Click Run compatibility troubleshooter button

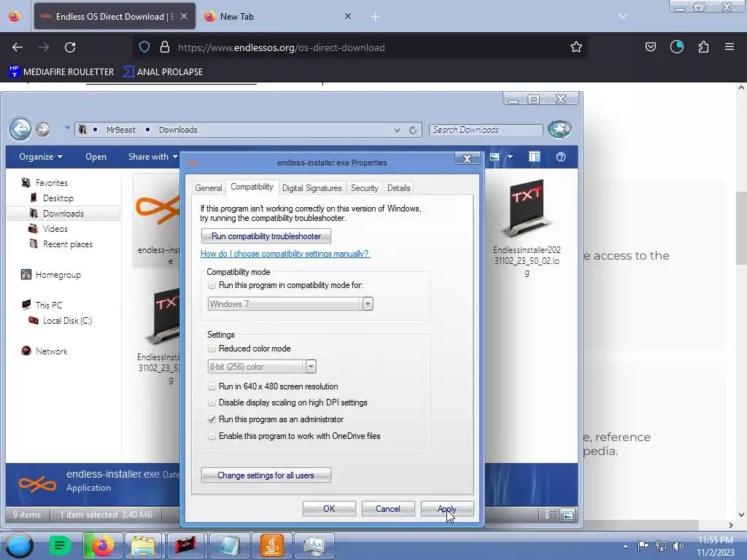click(x=266, y=236)
